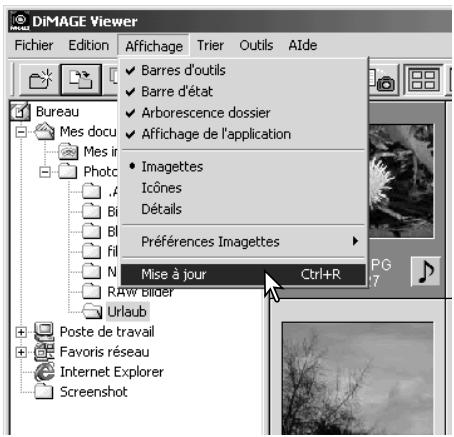Expand the Poste de travail node
Image resolution: width=454 pixels, height=437 pixels.
(21, 332)
